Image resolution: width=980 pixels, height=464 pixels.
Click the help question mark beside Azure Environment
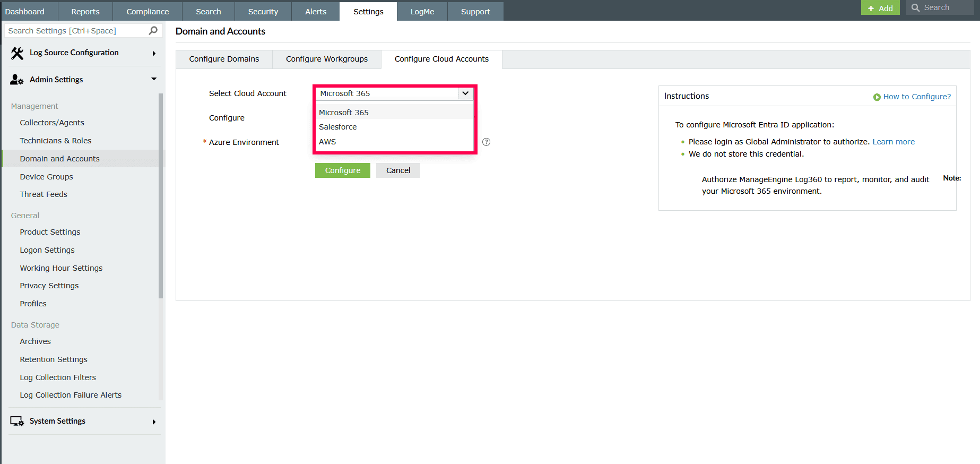click(486, 142)
